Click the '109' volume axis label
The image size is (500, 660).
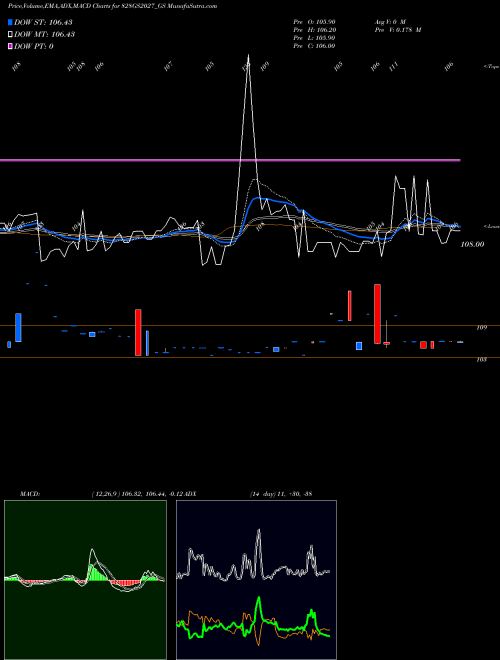[x=482, y=327]
